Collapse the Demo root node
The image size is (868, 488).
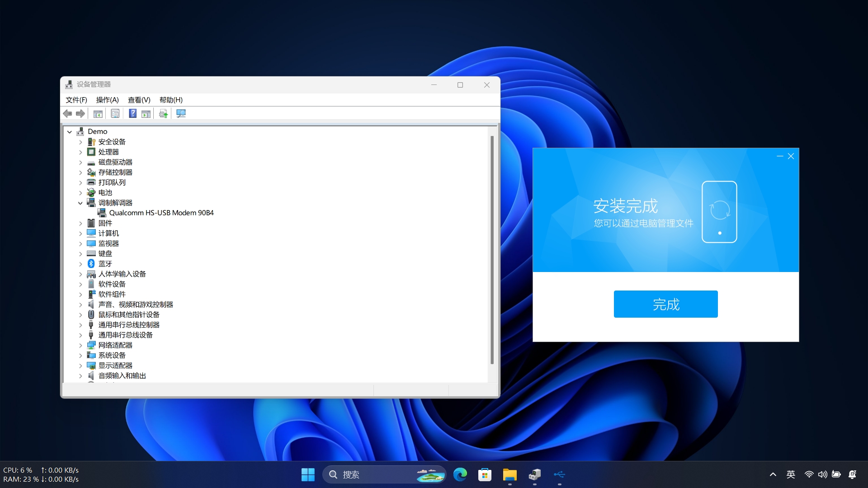[70, 132]
